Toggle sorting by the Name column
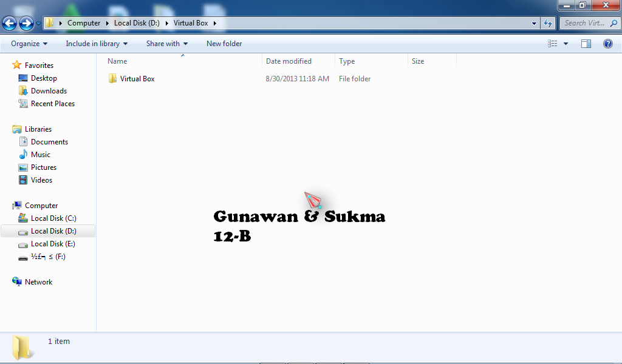Viewport: 622px width, 364px height. [117, 61]
